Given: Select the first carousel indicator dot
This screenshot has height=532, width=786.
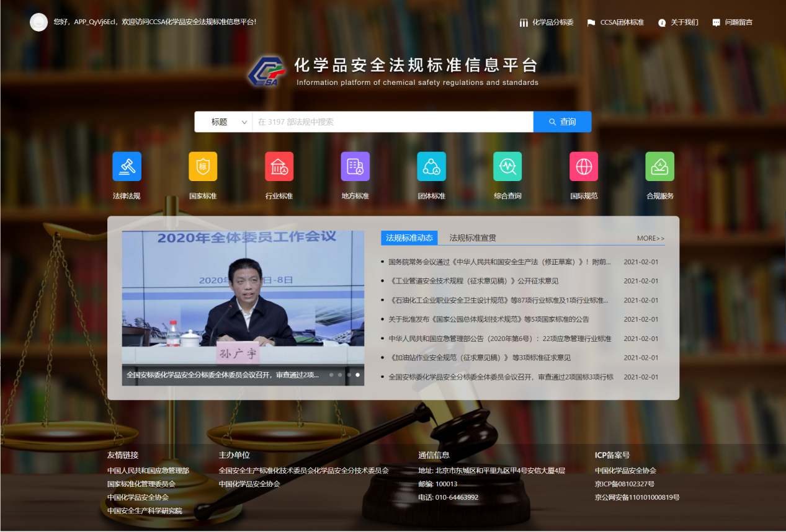Looking at the screenshot, I should click(331, 375).
